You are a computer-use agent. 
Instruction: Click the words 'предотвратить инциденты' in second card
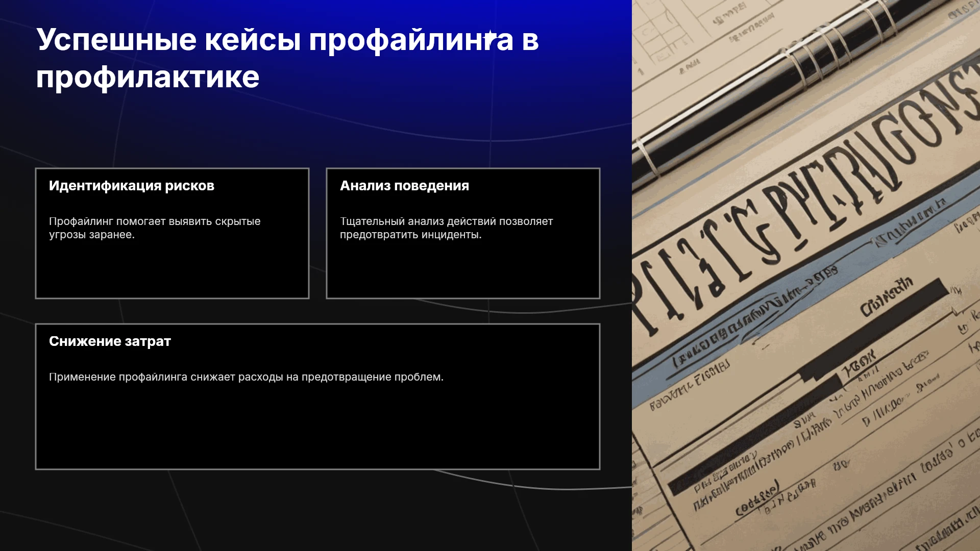tap(411, 235)
